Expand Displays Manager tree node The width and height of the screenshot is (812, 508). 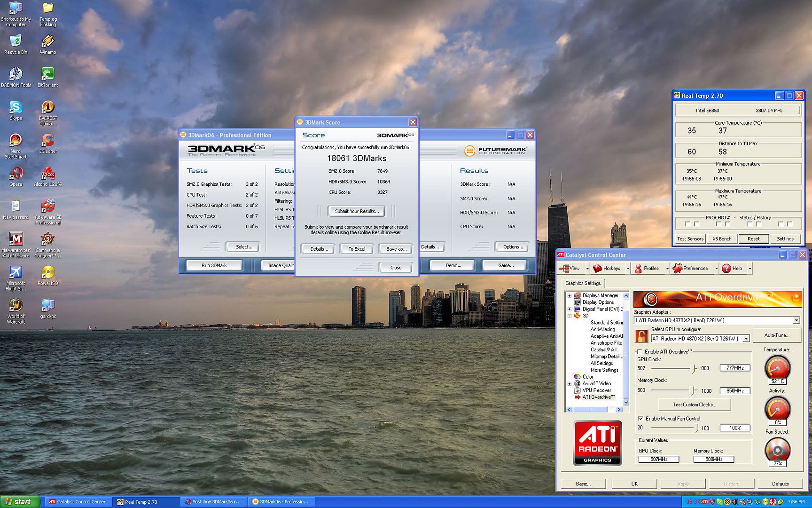pos(570,295)
